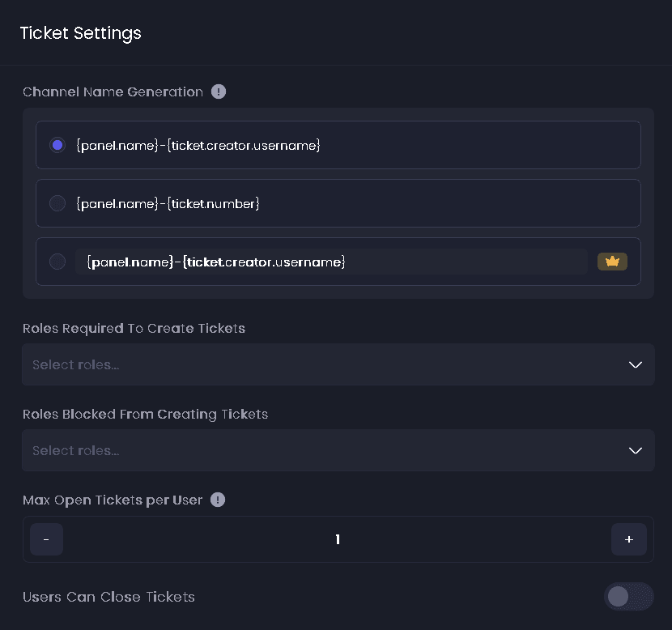Click the Channel Name Generation info icon
Viewport: 672px width, 630px height.
pos(219,92)
